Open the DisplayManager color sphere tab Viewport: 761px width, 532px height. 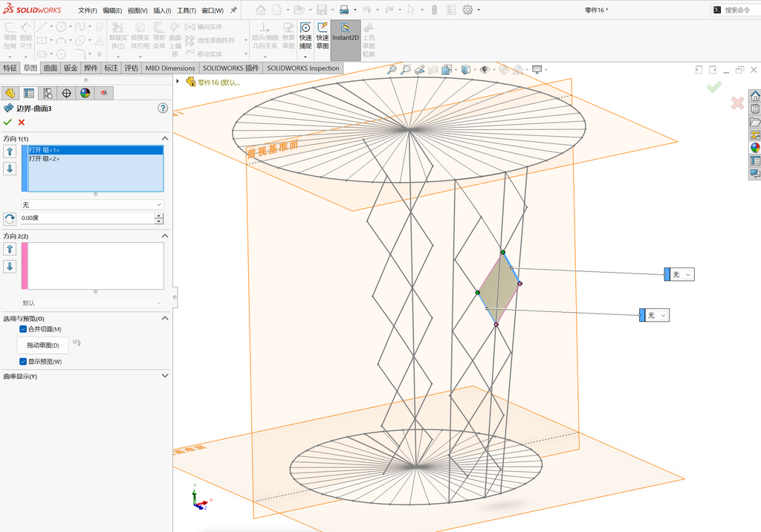pos(85,93)
